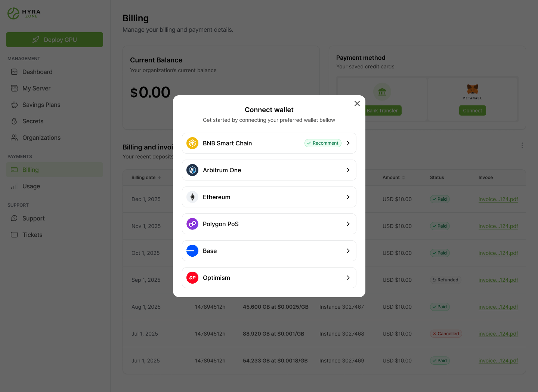Viewport: 538px width, 392px height.
Task: Click the Paid badge for Nov 1, 2025
Action: [440, 226]
